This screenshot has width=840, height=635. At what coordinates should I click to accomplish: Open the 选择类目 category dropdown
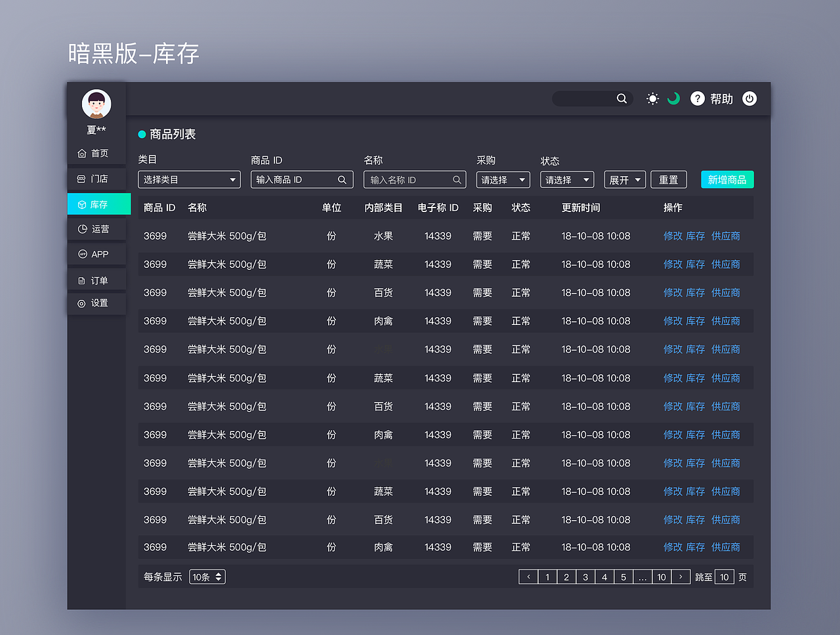point(189,179)
